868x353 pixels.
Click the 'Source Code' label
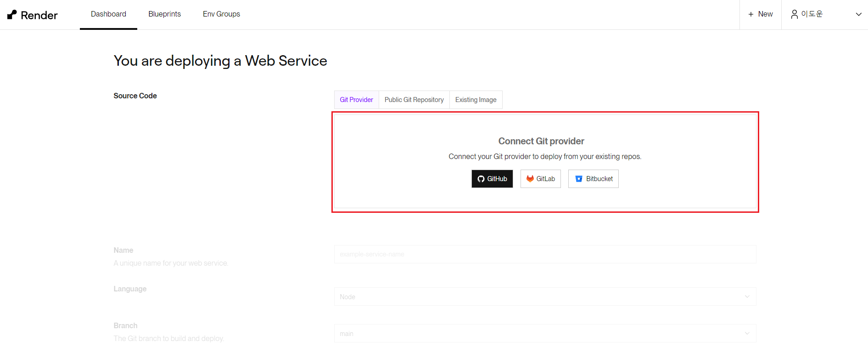tap(135, 96)
